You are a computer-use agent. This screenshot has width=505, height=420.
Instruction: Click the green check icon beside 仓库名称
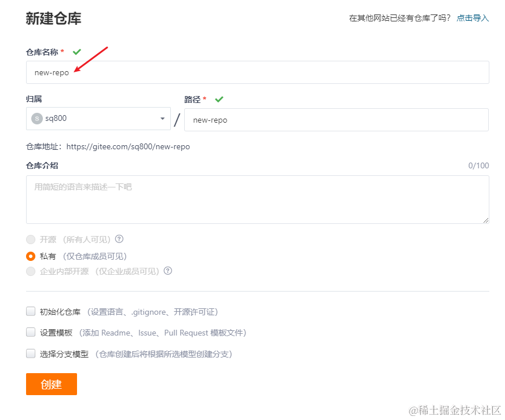pos(76,52)
